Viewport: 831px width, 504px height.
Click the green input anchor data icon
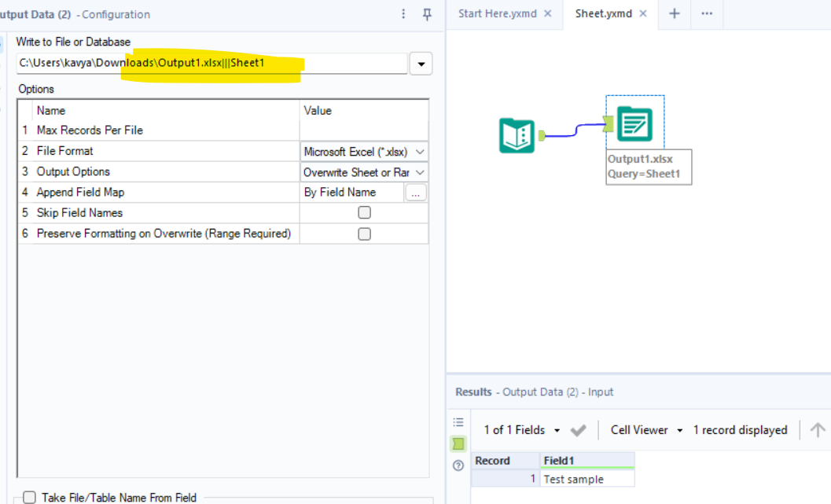click(x=458, y=444)
